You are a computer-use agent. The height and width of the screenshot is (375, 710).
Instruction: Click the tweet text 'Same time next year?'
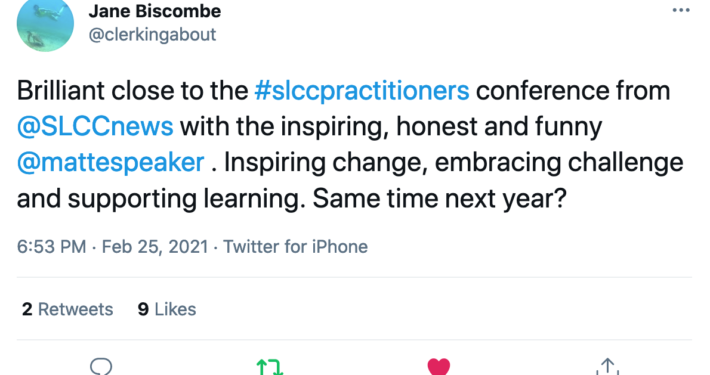pyautogui.click(x=440, y=199)
